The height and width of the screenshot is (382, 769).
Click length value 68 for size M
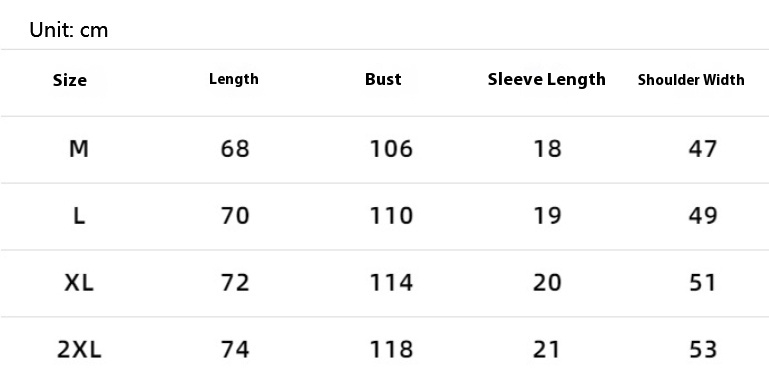[x=235, y=149]
